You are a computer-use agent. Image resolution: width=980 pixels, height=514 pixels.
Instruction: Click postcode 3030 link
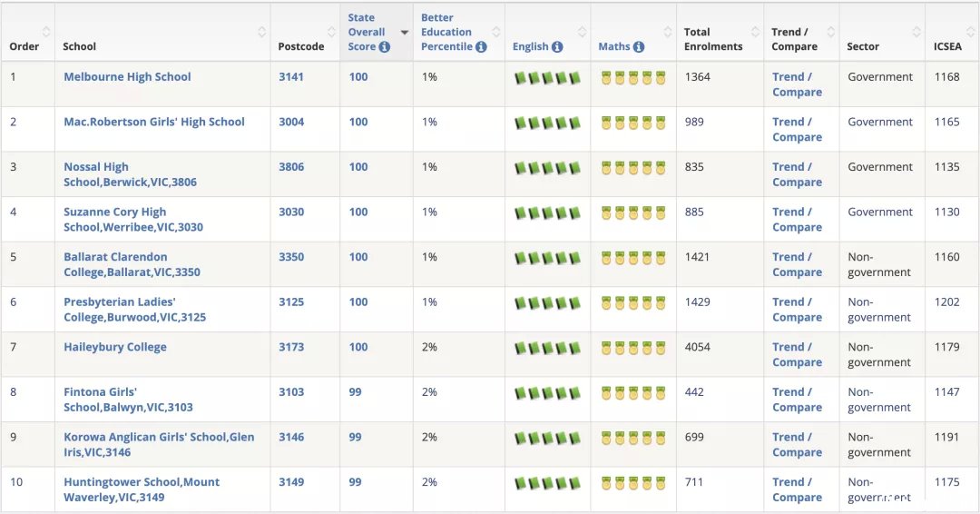pos(291,212)
